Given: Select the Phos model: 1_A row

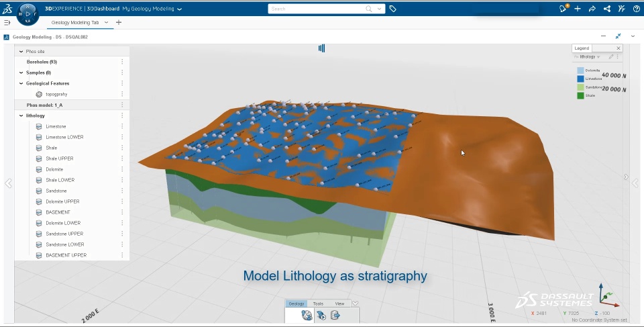Looking at the screenshot, I should (72, 105).
